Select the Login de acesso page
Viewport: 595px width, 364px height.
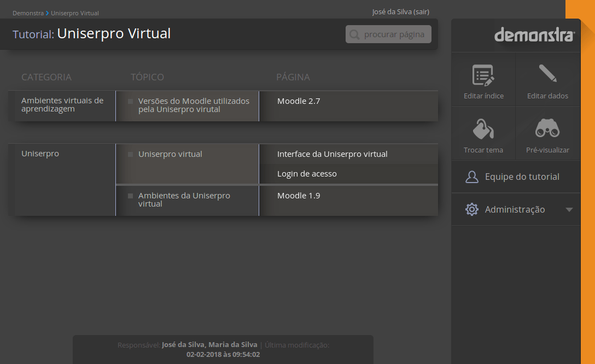tap(307, 174)
